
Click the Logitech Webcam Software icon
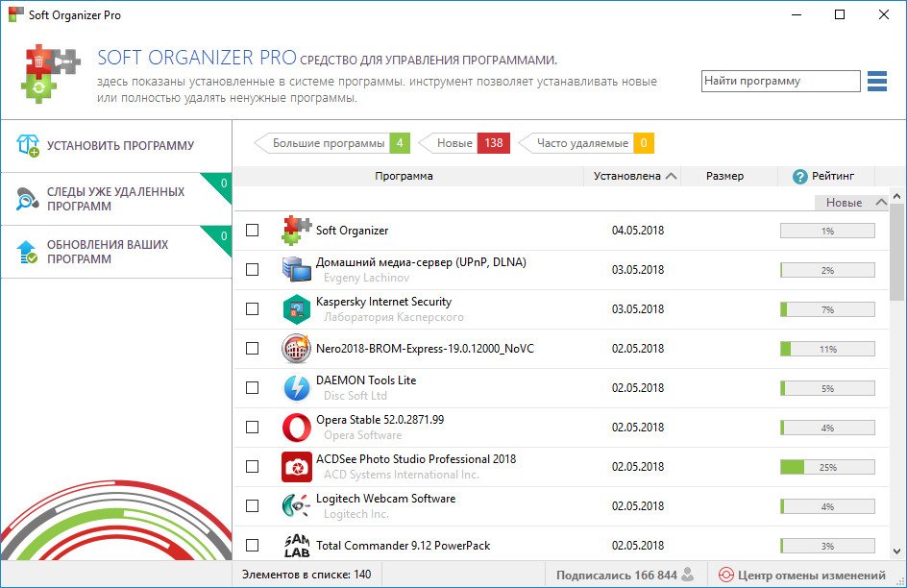point(296,506)
